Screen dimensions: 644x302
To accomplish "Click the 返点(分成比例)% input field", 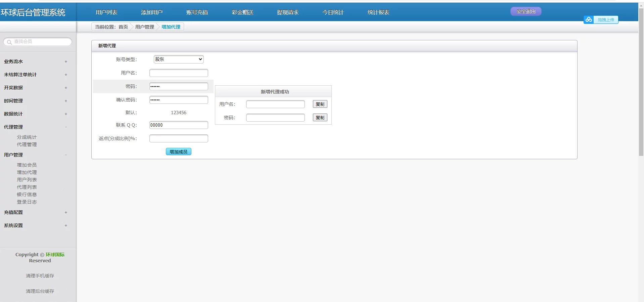I will (x=179, y=138).
